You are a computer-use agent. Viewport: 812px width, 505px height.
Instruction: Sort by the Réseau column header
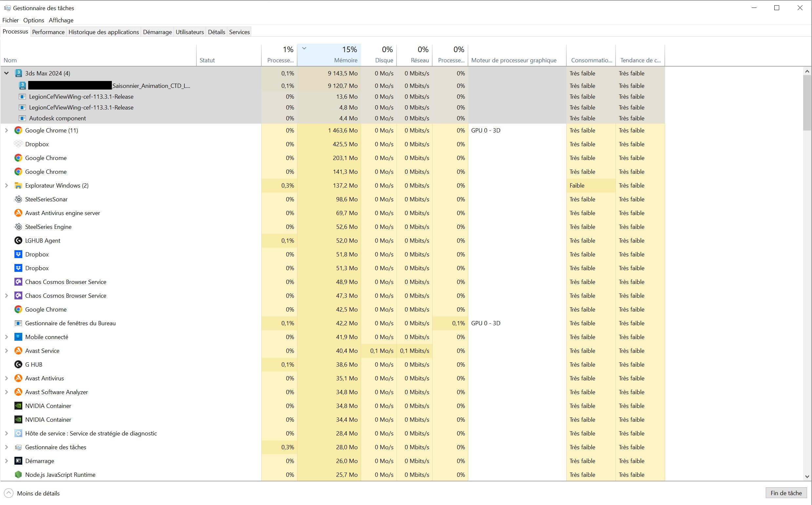(x=415, y=55)
